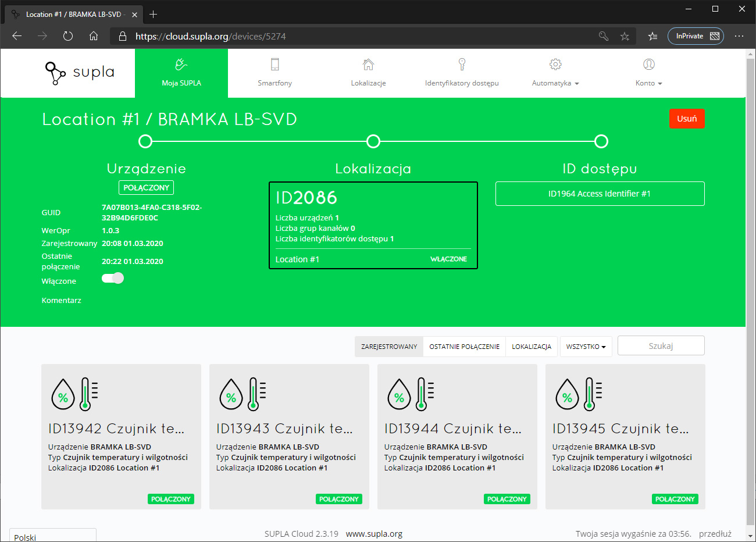Click browser refresh icon
This screenshot has height=542, width=756.
point(68,36)
